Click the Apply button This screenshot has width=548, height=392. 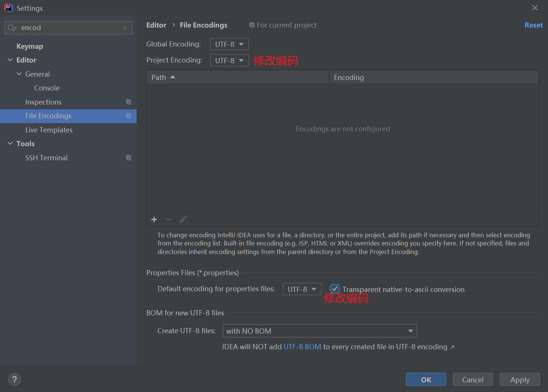(x=520, y=379)
